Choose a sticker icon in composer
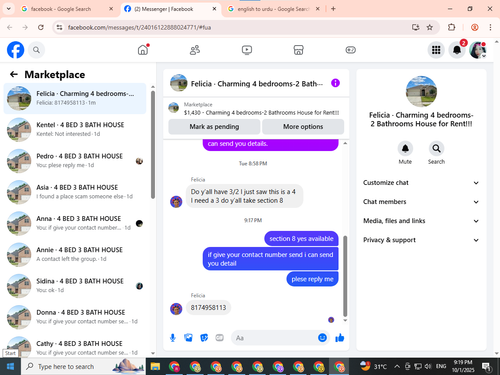500x375 pixels. click(204, 338)
